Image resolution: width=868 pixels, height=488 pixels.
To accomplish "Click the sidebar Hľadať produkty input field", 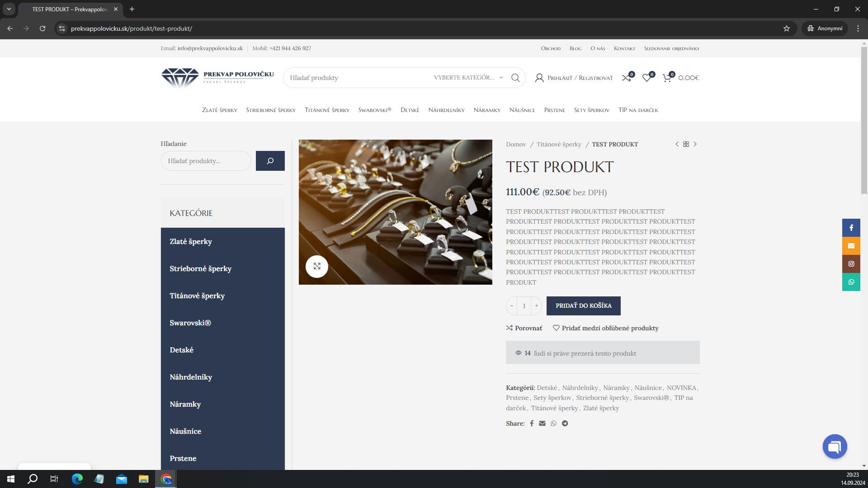I will [x=206, y=161].
